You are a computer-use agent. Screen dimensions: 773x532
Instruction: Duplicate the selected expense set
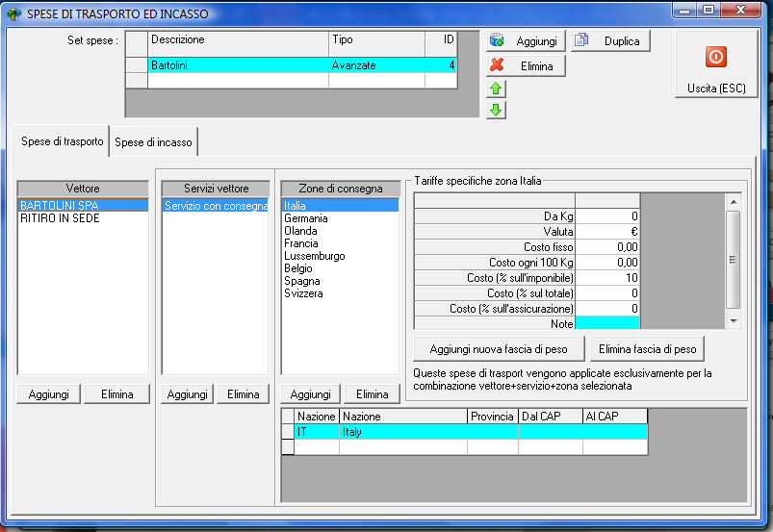pyautogui.click(x=610, y=41)
